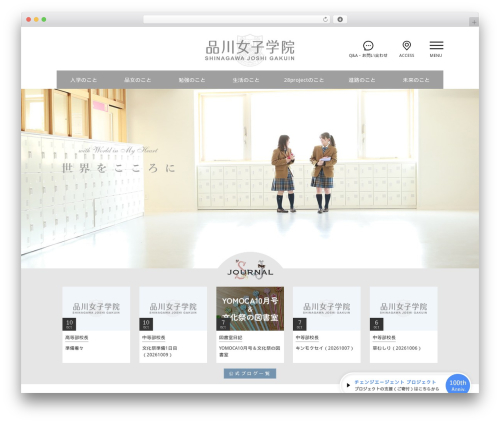Click the JOURNAL section emblem
500x423 pixels.
click(250, 269)
